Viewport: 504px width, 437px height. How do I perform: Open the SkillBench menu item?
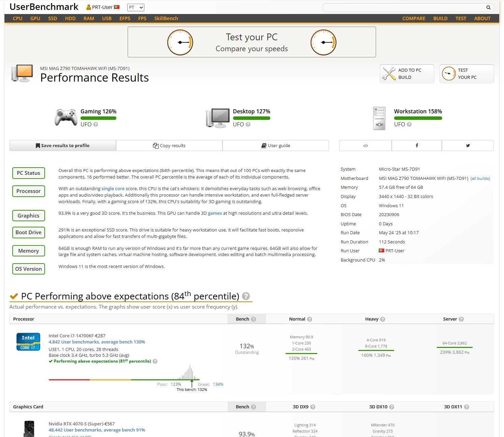(166, 18)
